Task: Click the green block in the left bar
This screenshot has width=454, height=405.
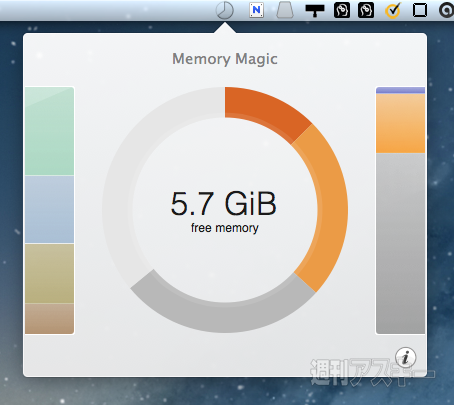Action: (x=49, y=131)
